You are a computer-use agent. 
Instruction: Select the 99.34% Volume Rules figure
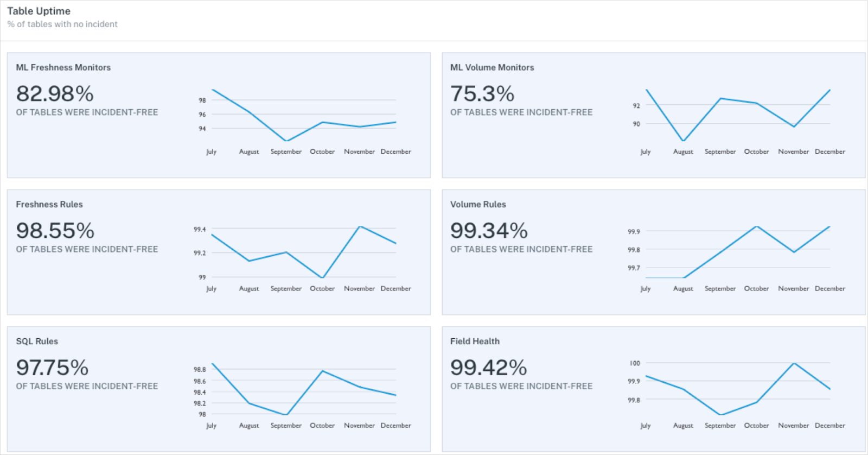[x=489, y=230]
